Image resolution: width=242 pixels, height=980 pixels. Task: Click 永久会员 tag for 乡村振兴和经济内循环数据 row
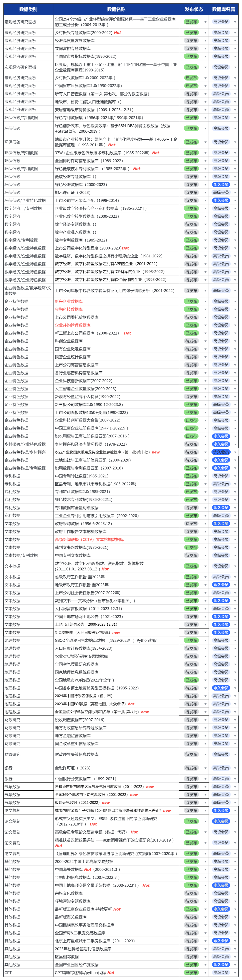pyautogui.click(x=221, y=444)
